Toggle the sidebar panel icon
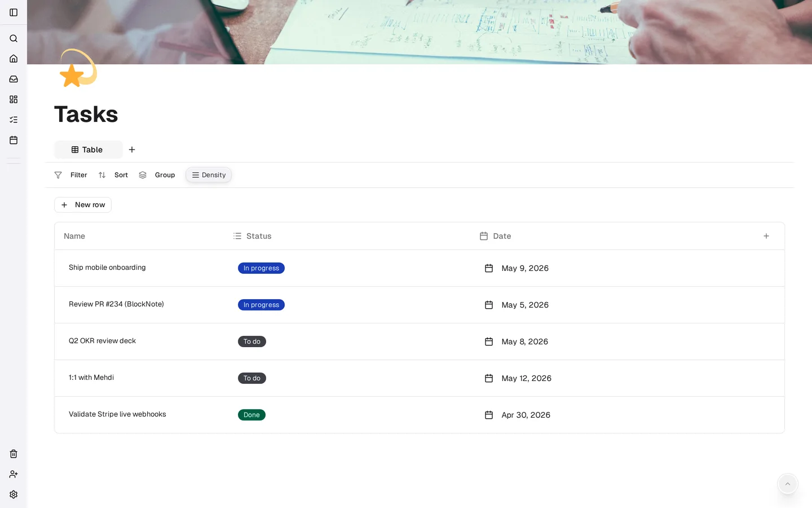The image size is (812, 508). pyautogui.click(x=14, y=12)
